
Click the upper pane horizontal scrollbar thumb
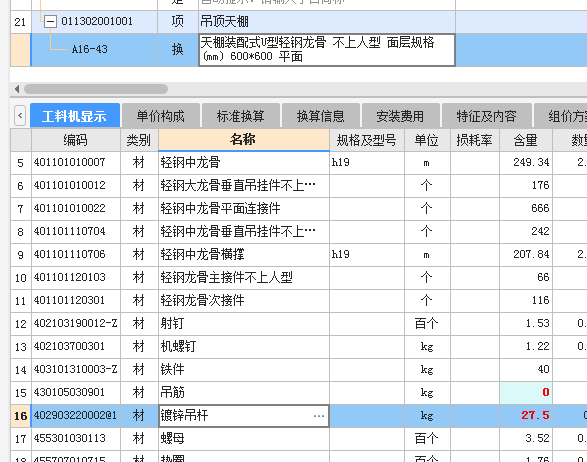pyautogui.click(x=96, y=89)
